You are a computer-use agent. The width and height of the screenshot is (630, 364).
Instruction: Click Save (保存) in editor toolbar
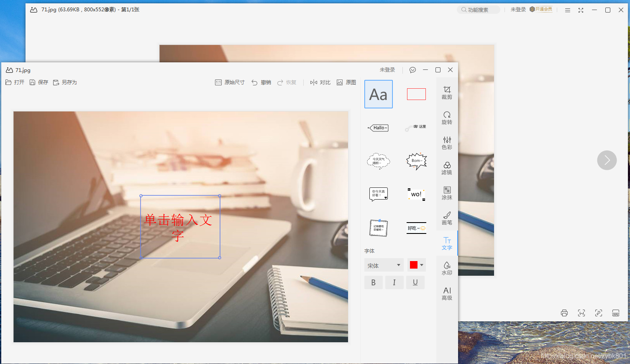(x=39, y=82)
